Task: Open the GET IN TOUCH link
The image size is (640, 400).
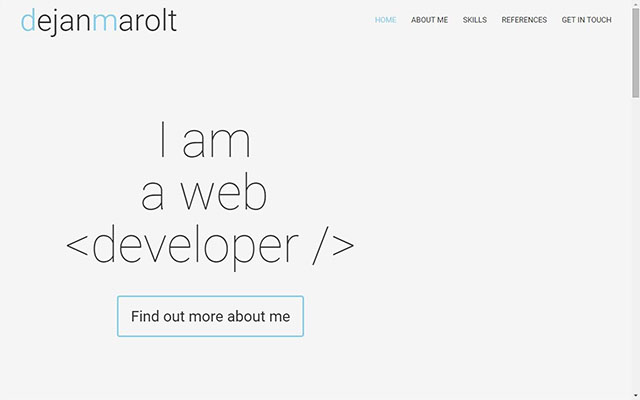Action: (586, 20)
